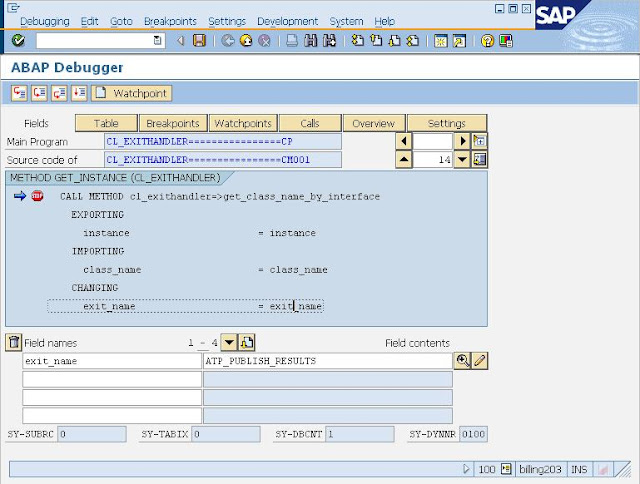
Task: Expand the status bar triangle arrow
Action: point(467,469)
